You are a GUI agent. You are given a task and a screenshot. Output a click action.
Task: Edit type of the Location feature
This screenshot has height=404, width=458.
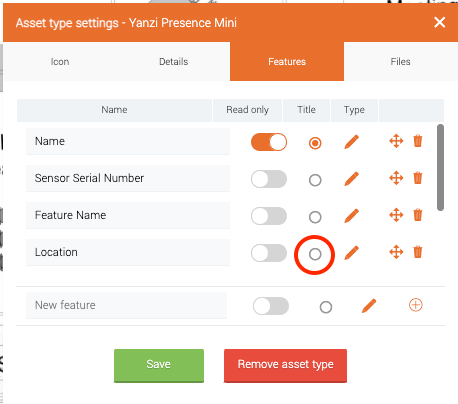pos(352,252)
